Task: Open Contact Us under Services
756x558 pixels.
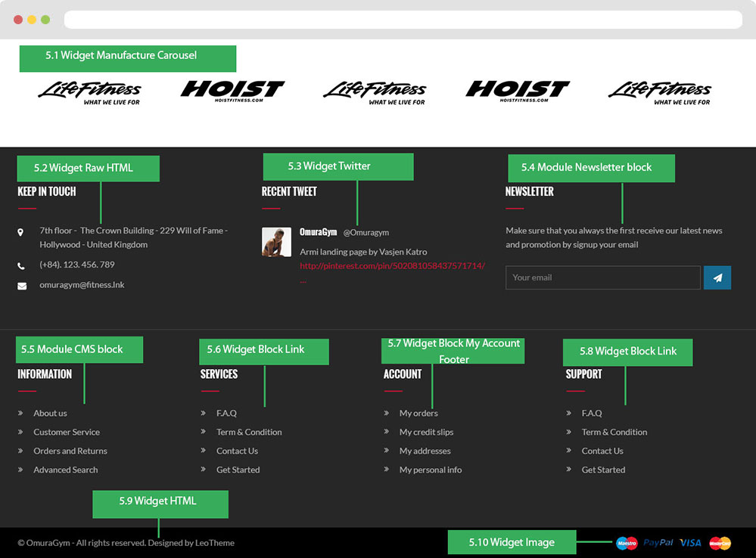Action: click(x=237, y=451)
